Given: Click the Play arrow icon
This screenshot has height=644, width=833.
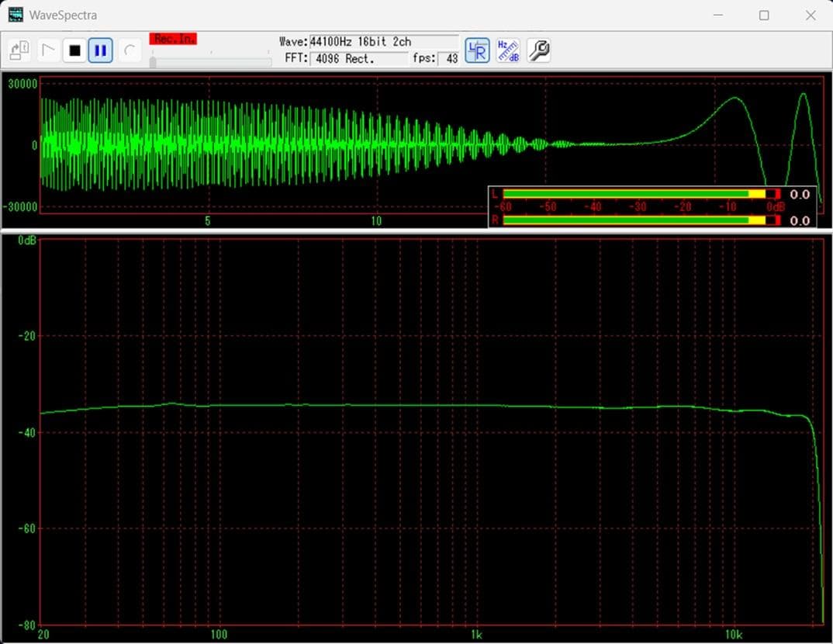Looking at the screenshot, I should click(x=48, y=51).
